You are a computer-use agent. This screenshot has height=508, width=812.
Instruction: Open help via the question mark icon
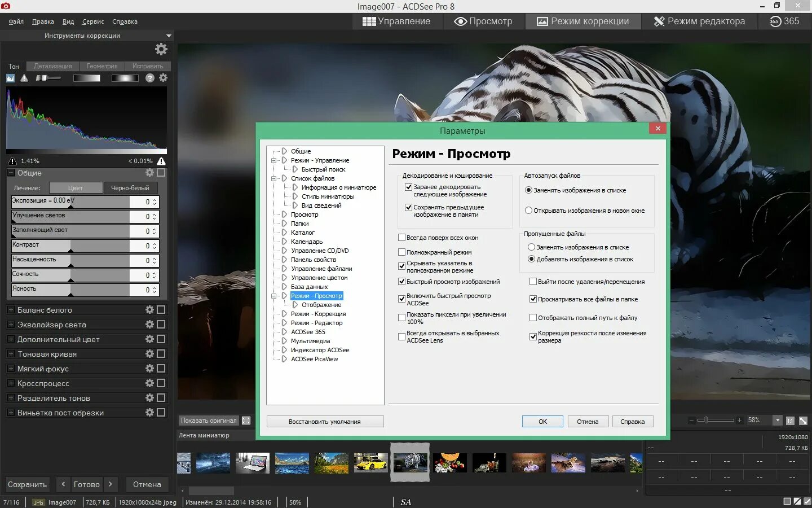(x=150, y=78)
